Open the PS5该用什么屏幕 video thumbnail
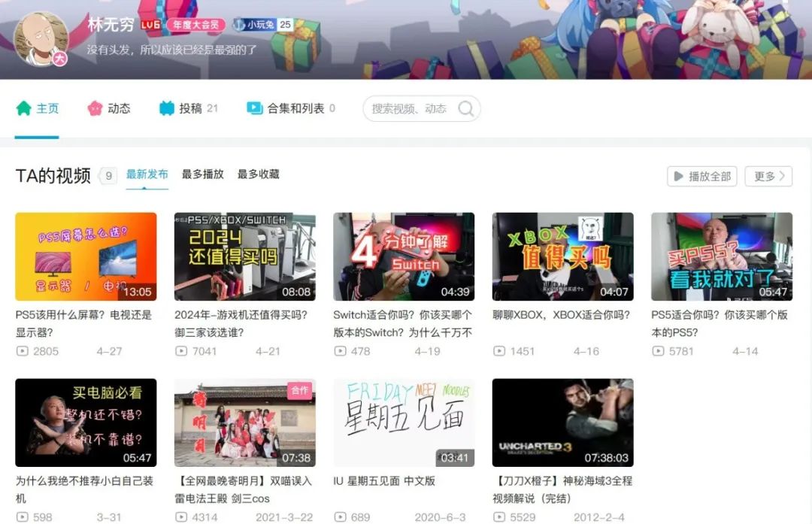Viewport: 812px width, 524px height. [86, 256]
